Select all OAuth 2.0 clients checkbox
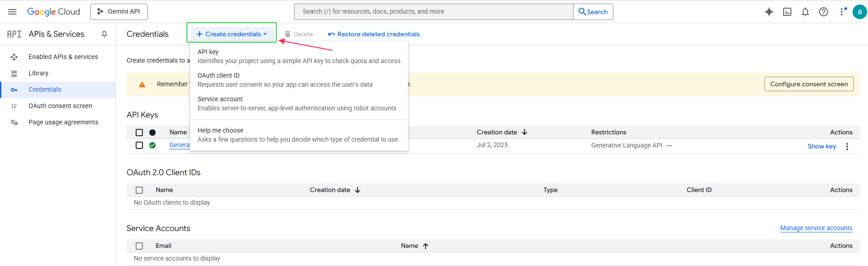Image resolution: width=868 pixels, height=266 pixels. (x=139, y=190)
